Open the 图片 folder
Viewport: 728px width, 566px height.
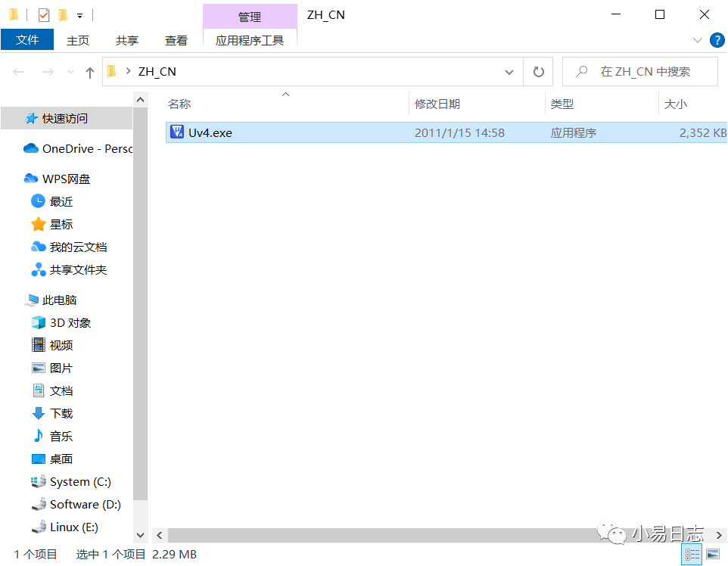pyautogui.click(x=52, y=369)
